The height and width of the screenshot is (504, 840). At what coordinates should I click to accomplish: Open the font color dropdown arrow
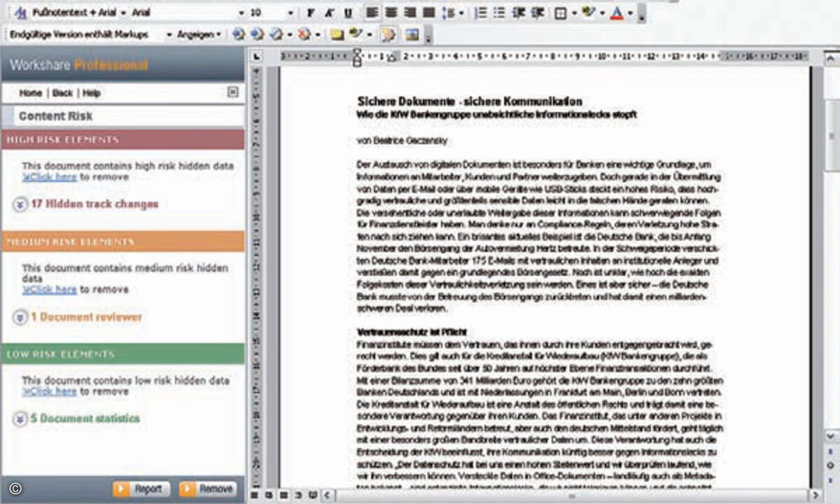(x=630, y=13)
